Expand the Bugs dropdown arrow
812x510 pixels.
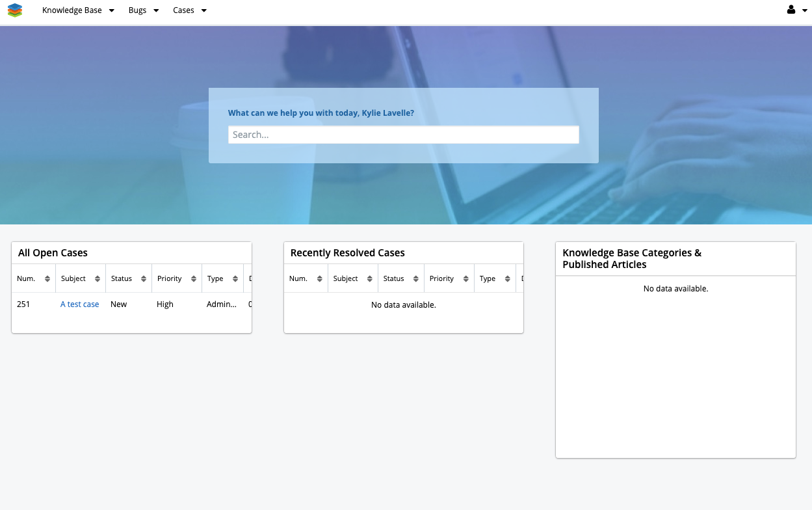coord(155,10)
